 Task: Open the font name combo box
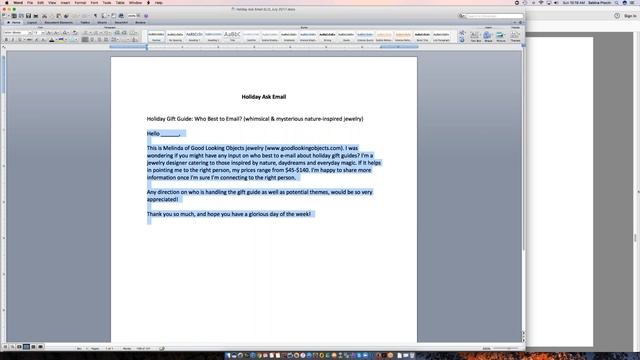click(x=18, y=33)
